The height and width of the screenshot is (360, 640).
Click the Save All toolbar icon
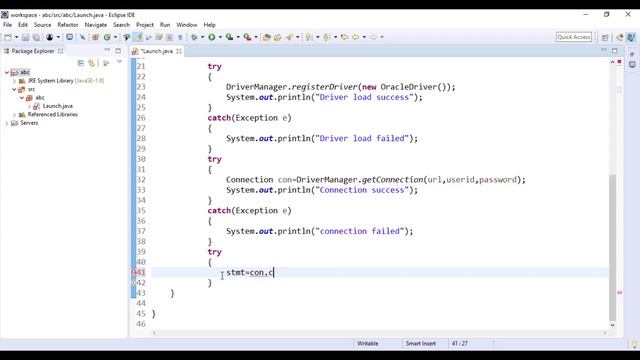click(x=36, y=37)
